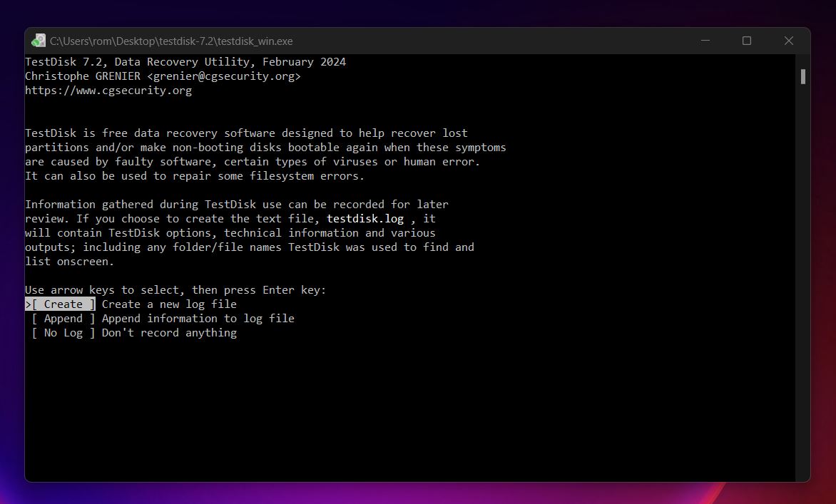Select the Create menu option
Screen dimensions: 836x504
point(61,304)
